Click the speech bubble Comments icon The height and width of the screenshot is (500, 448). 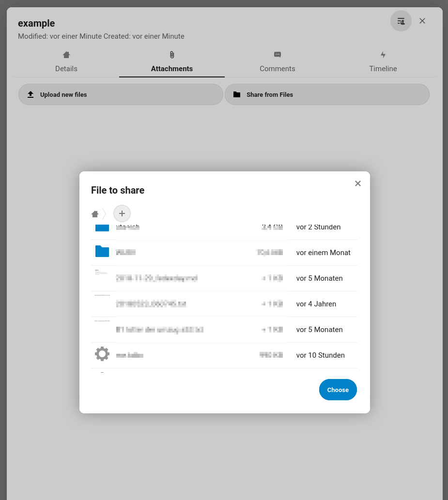tap(278, 55)
